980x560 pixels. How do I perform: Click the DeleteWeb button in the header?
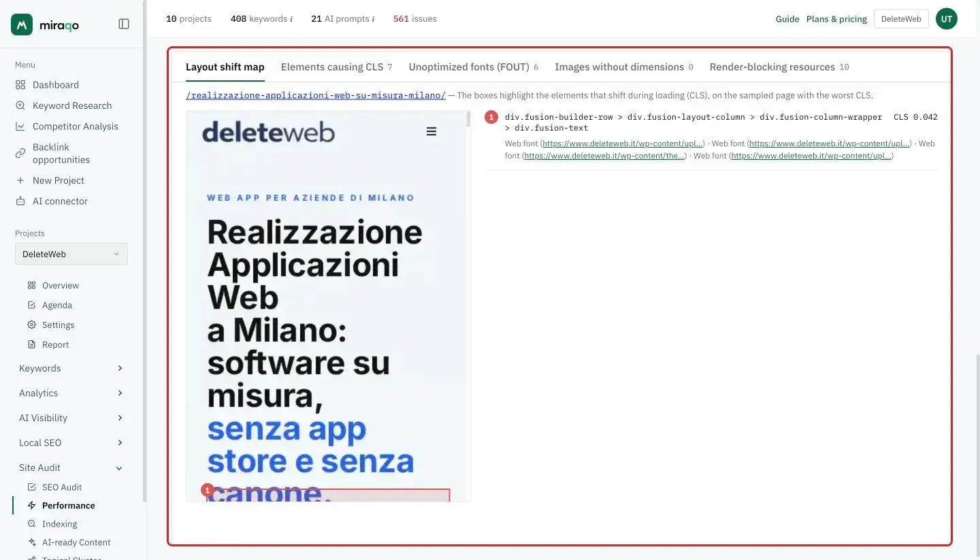[x=901, y=19]
